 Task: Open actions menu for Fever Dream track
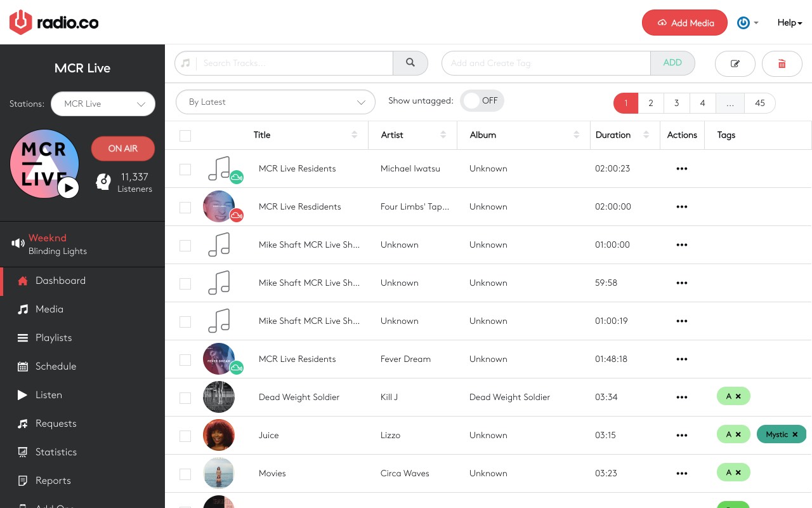[682, 359]
